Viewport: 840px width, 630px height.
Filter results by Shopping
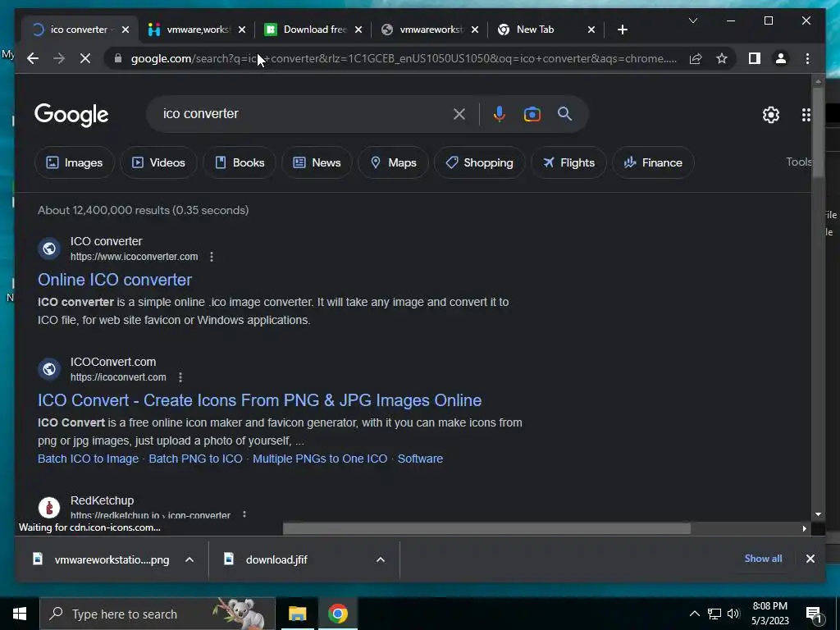(479, 162)
